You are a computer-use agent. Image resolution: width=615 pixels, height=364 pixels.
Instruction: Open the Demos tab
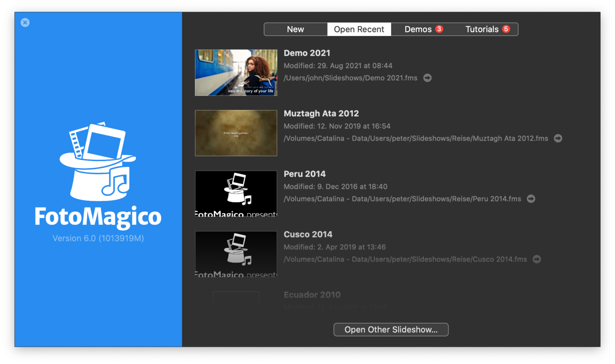(418, 30)
